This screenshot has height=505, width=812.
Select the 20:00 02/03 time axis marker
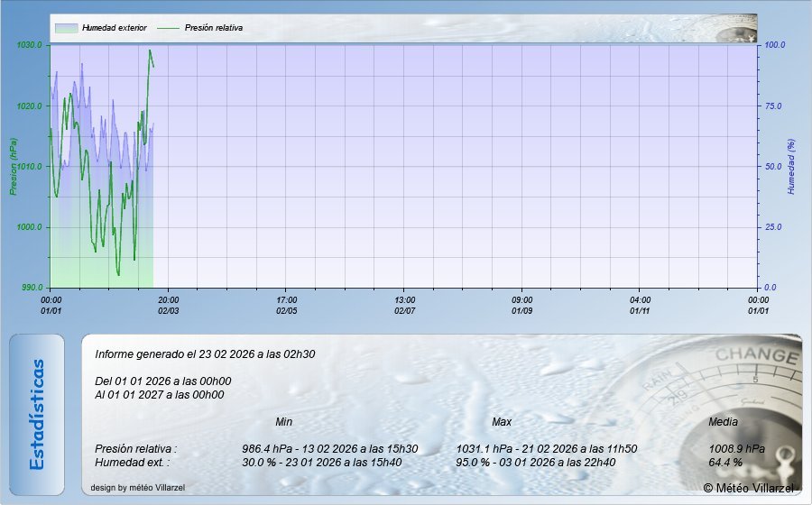[x=169, y=305]
